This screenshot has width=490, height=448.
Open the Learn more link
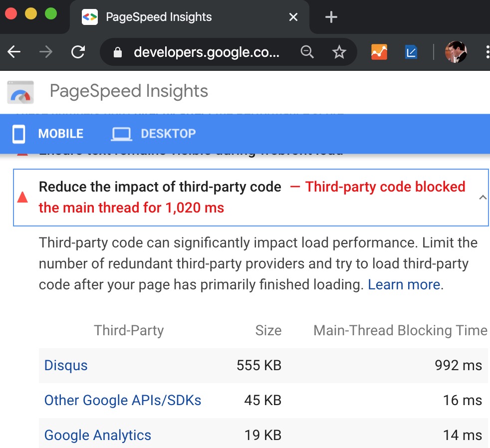[404, 284]
